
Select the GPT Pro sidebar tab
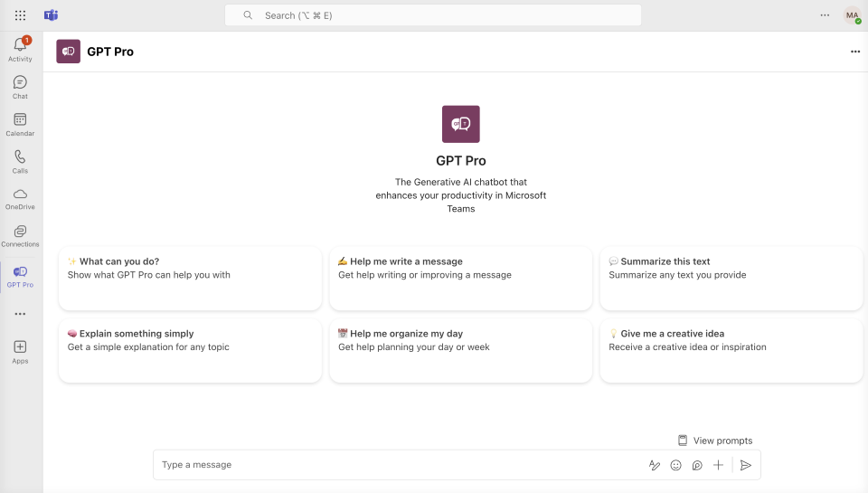click(20, 276)
